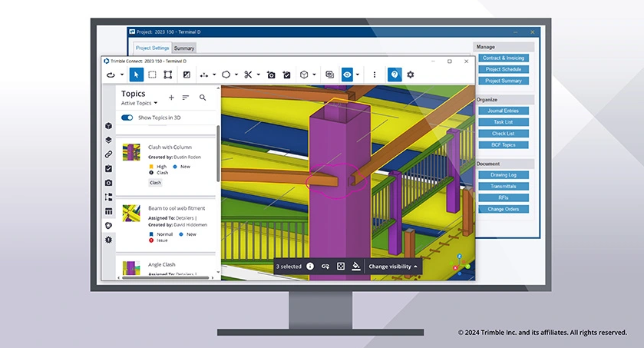Select the bounding box selection tool
Screen dimensions: 644x348
point(167,75)
